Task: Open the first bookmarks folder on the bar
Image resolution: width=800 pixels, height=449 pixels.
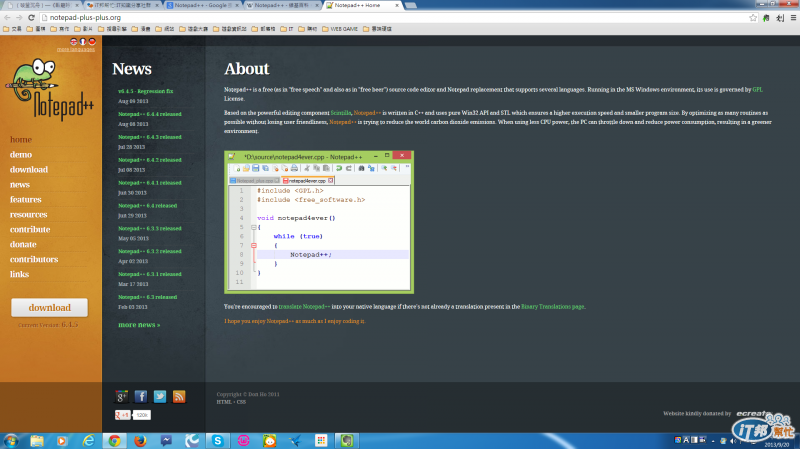Action: (x=12, y=29)
